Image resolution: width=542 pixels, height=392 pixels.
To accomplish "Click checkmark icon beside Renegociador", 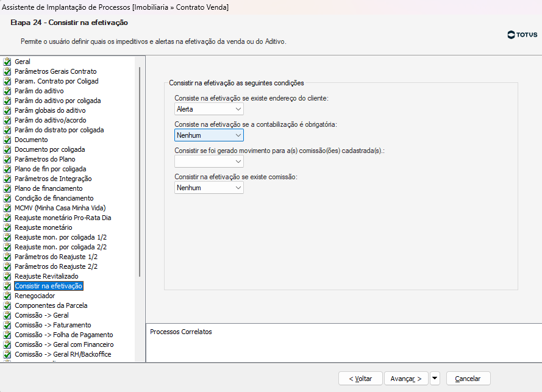I will 7,296.
